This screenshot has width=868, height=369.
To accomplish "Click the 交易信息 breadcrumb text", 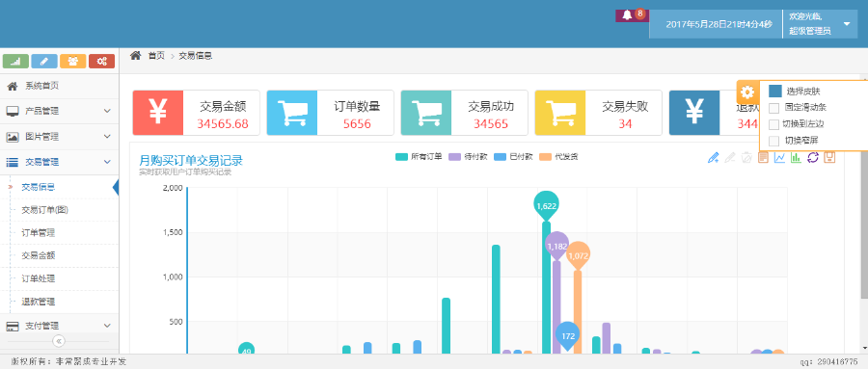I will click(x=195, y=56).
